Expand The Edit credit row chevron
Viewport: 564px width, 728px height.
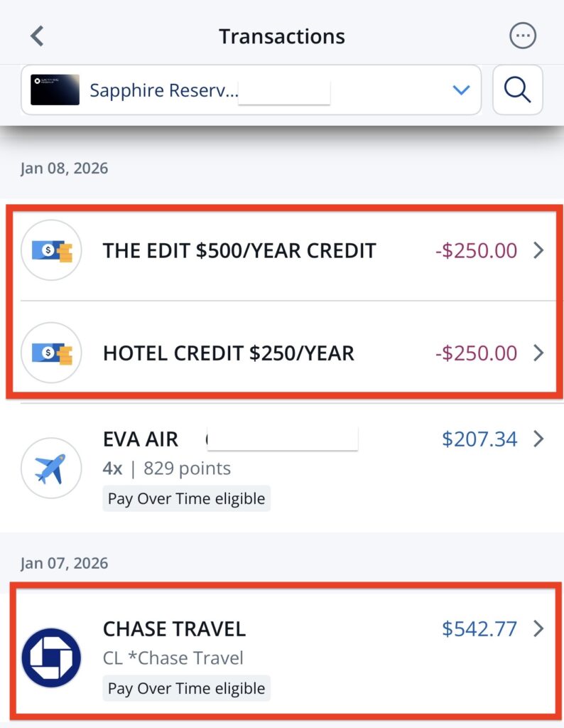pyautogui.click(x=538, y=251)
